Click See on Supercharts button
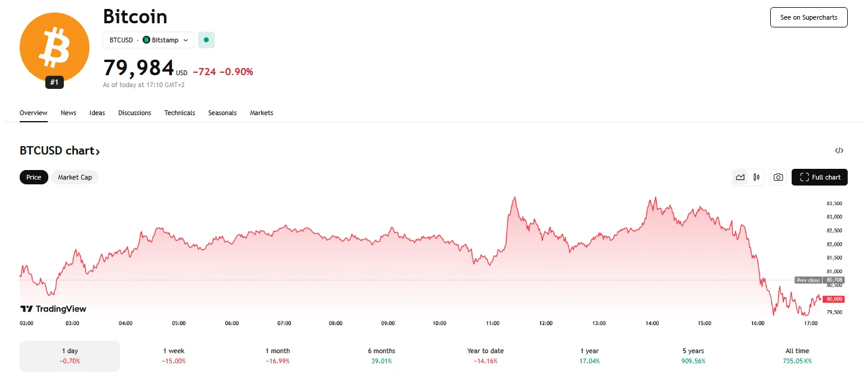868x383 pixels. point(808,17)
